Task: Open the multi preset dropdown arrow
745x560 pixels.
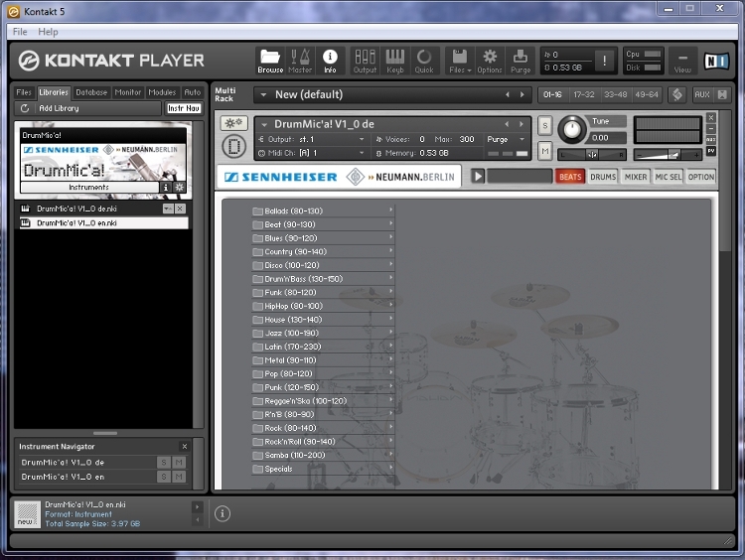Action: tap(263, 94)
